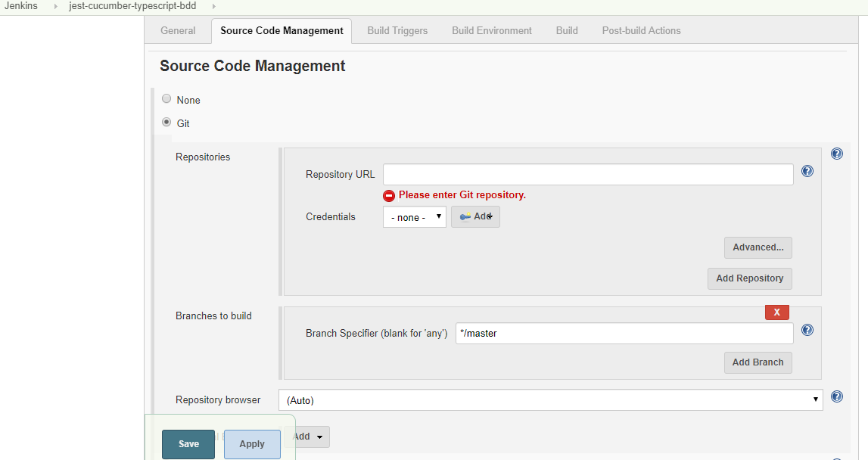Image resolution: width=868 pixels, height=460 pixels.
Task: Click the Save button
Action: pyautogui.click(x=188, y=444)
